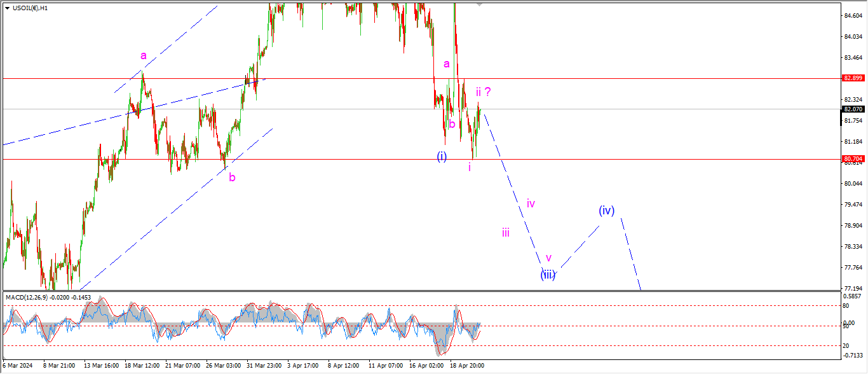Select the magenta 'a' label above the 'ii ?' area
The image size is (868, 374).
pyautogui.click(x=447, y=64)
